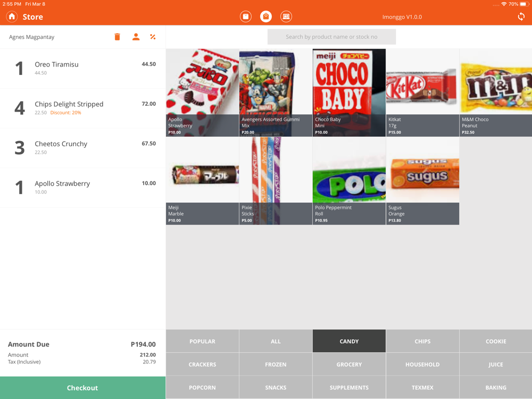
Task: Check the battery status indicator
Action: click(525, 4)
